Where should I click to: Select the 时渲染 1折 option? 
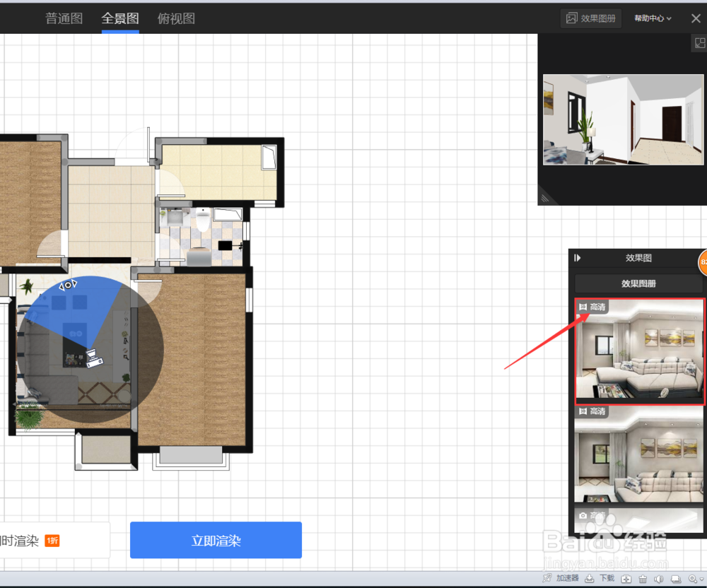[54, 540]
